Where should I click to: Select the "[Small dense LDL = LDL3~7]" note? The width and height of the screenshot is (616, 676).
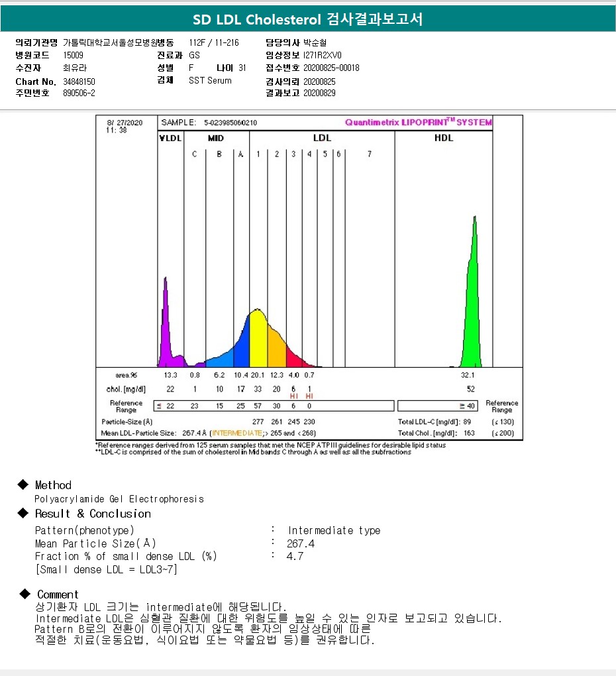click(x=106, y=569)
